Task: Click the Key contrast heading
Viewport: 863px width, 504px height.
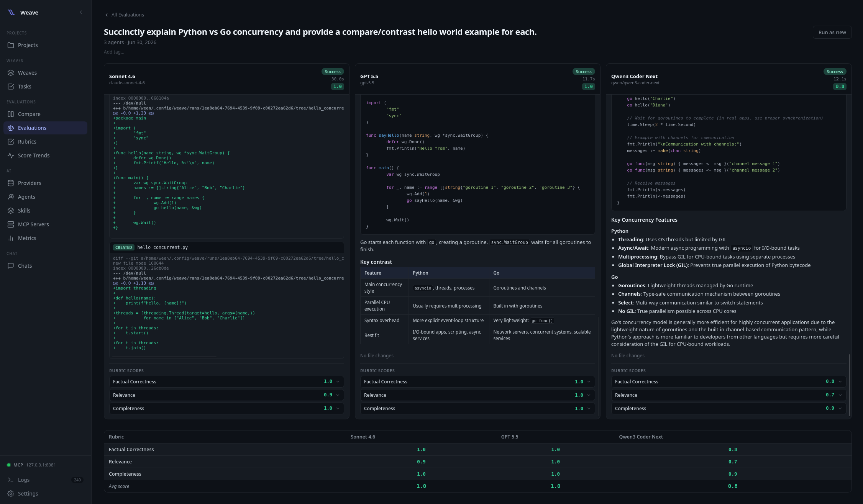Action: point(376,262)
